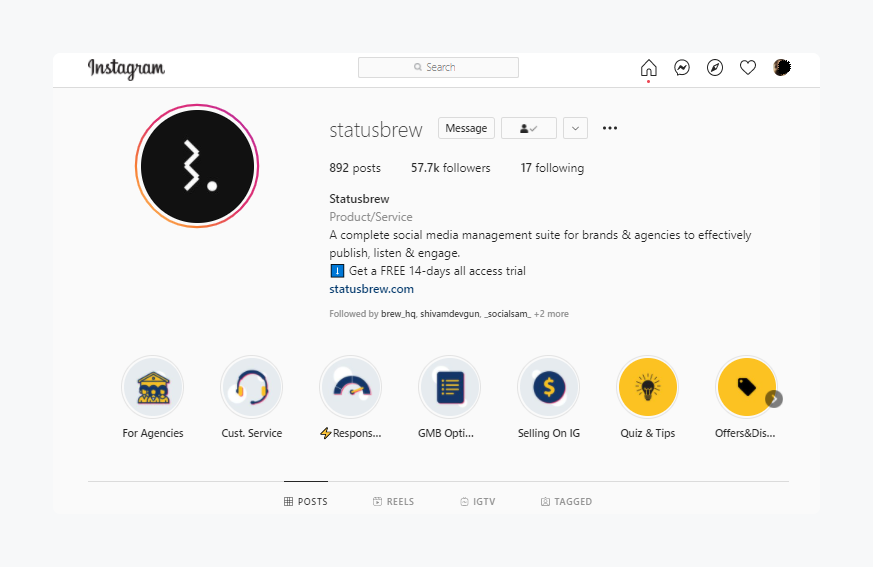Screen dimensions: 873x567
Task: Toggle the following status button
Action: [x=528, y=128]
